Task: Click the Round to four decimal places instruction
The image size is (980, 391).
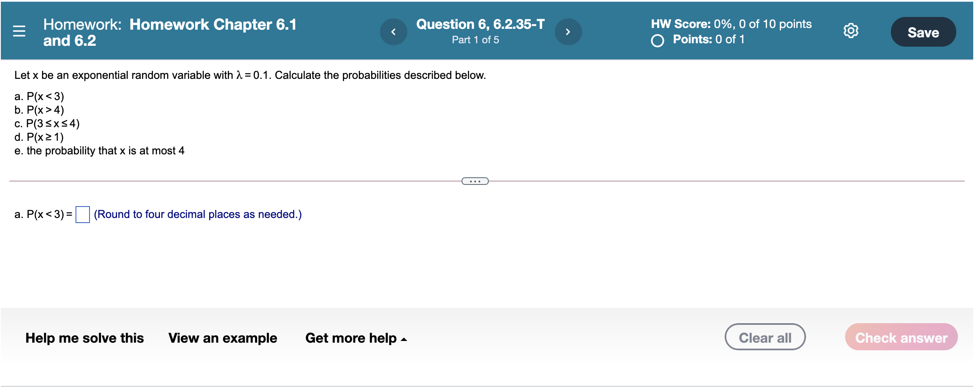Action: coord(198,215)
